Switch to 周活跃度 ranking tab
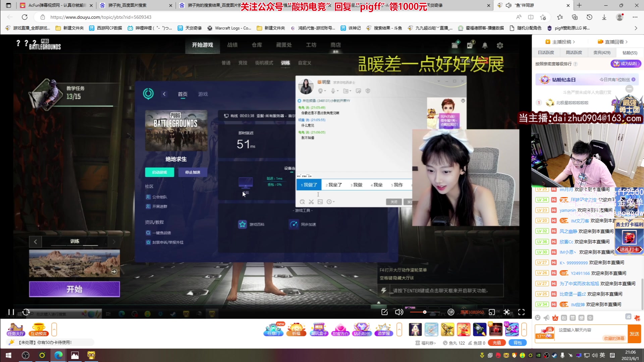 pos(574,53)
